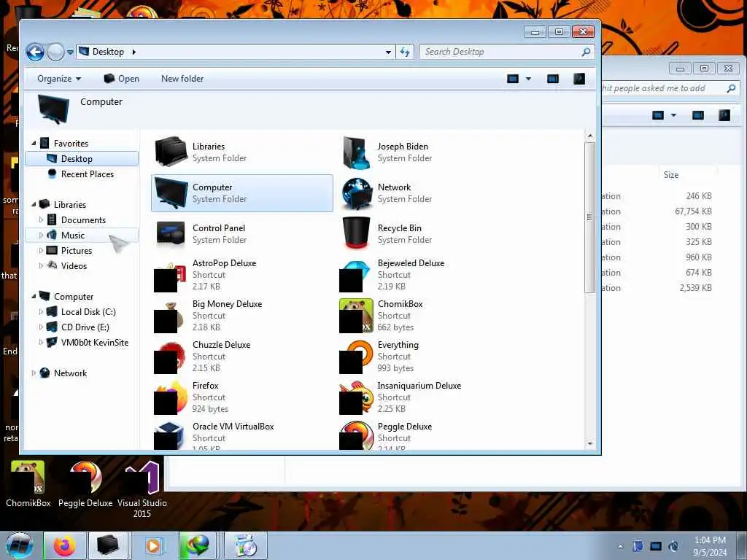Show hidden system tray icons

click(x=620, y=546)
